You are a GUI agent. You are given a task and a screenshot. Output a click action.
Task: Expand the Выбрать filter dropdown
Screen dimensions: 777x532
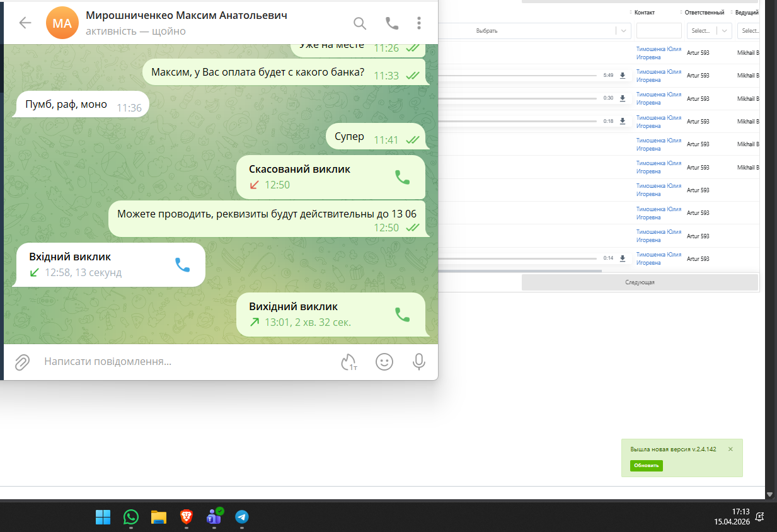tap(623, 31)
